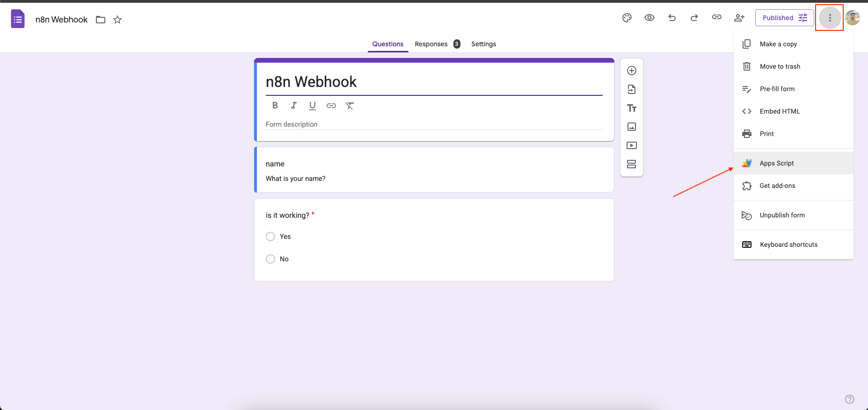Redo the last change

(x=694, y=18)
